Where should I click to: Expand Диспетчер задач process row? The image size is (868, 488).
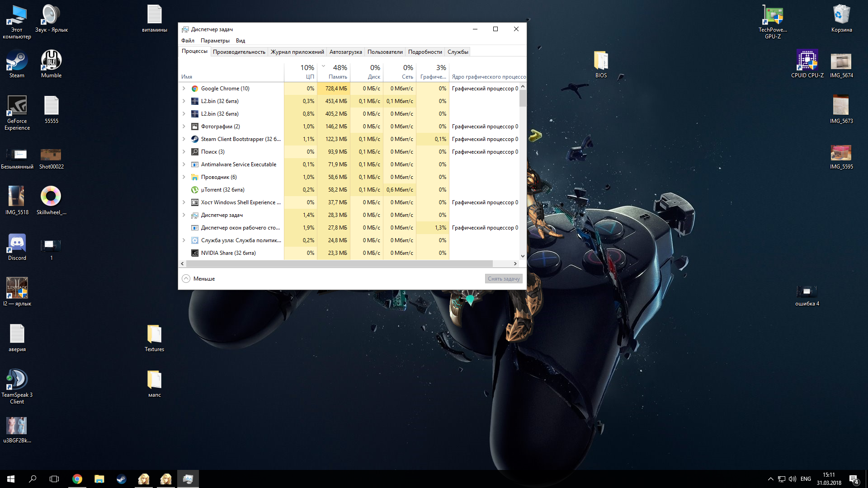[184, 215]
